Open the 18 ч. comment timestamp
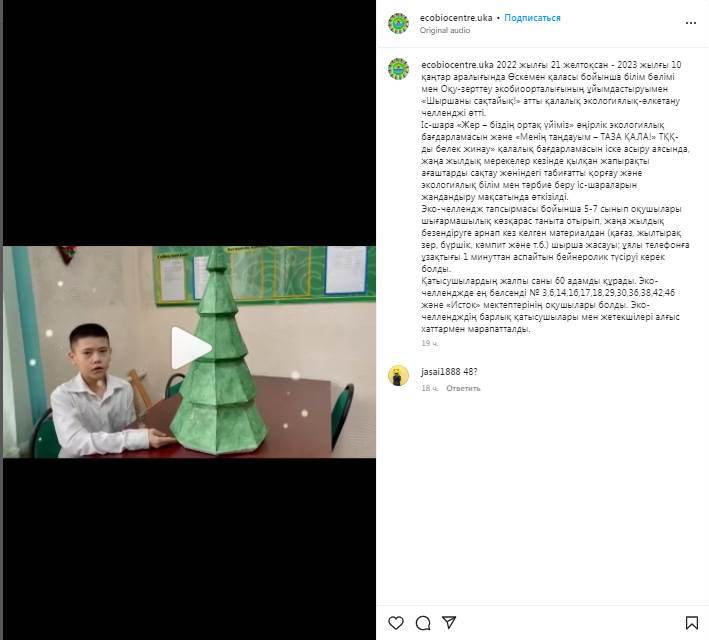The width and height of the screenshot is (709, 640). (430, 388)
